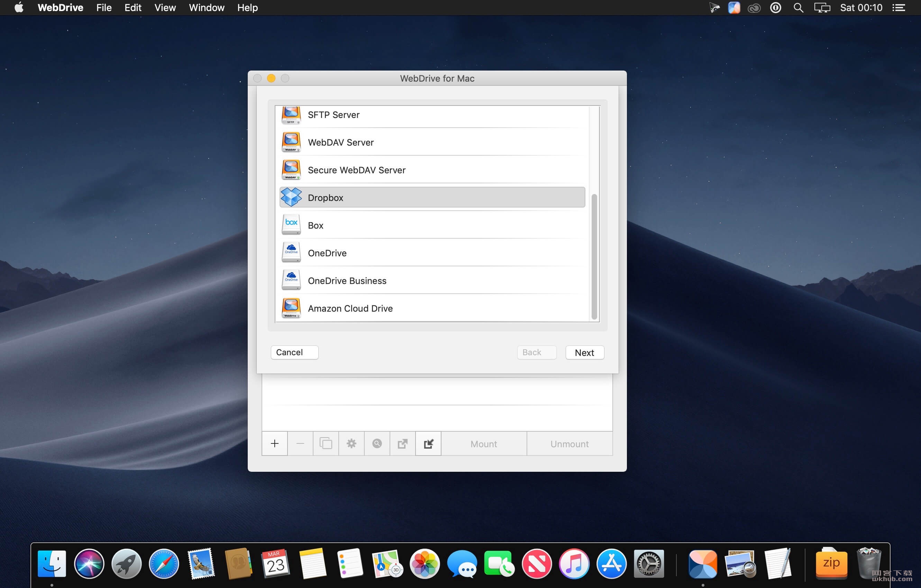
Task: Open the File menu
Action: pos(104,8)
